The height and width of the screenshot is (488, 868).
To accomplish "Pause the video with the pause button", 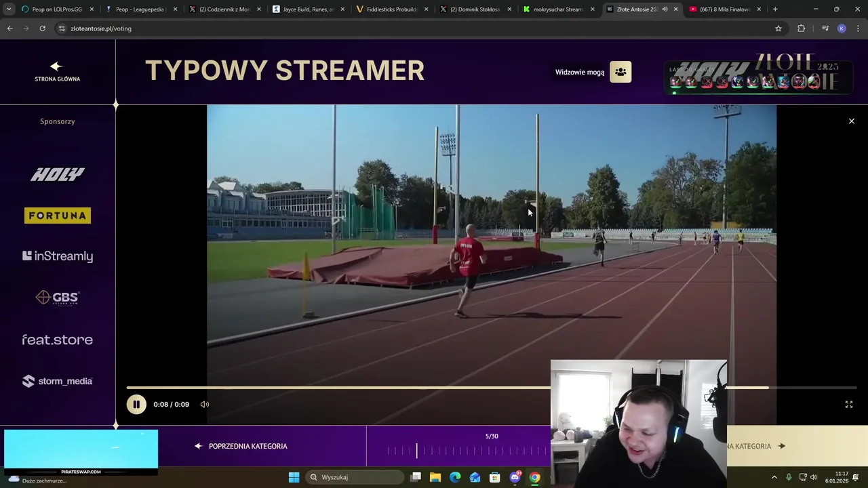I will pyautogui.click(x=136, y=404).
